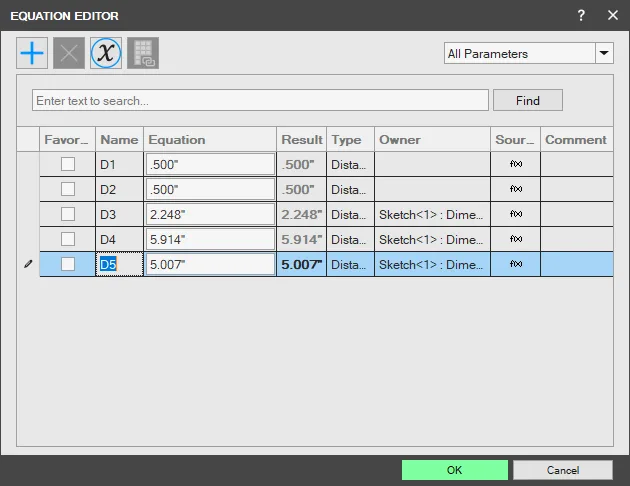This screenshot has height=486, width=630.
Task: Confirm with the green OK button
Action: pos(455,470)
